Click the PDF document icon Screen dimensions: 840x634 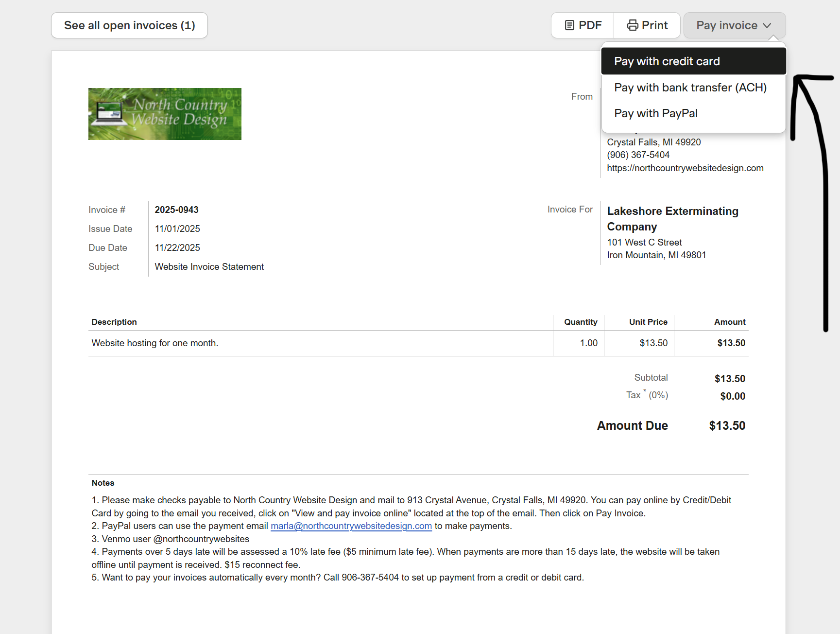[569, 25]
